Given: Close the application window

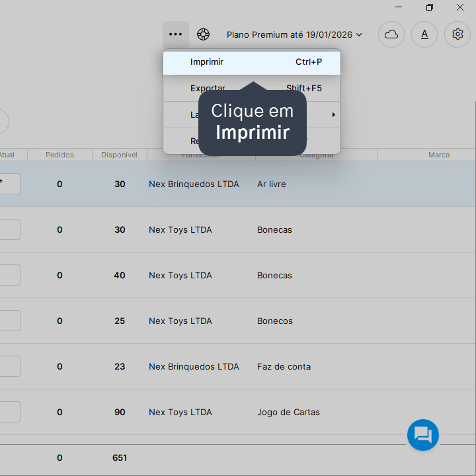Looking at the screenshot, I should point(460,7).
